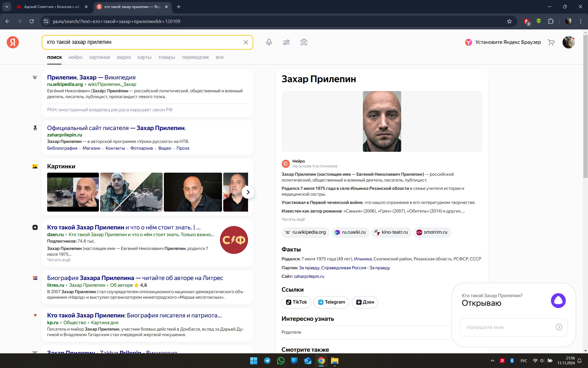
Task: Expand dzen.ru snippet Читать ещё
Action: (59, 260)
